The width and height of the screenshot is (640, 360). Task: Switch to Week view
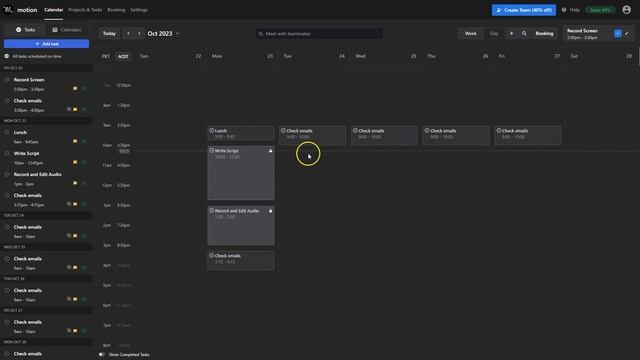coord(470,33)
